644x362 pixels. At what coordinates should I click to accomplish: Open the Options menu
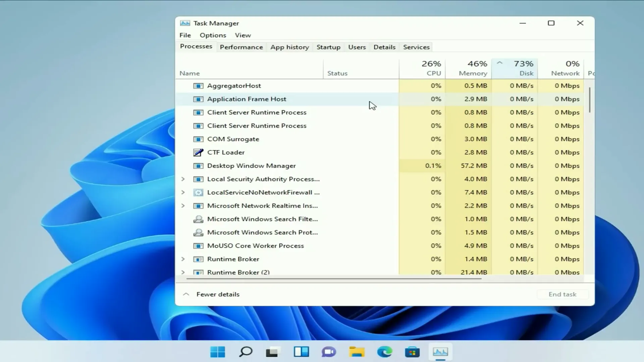click(213, 35)
